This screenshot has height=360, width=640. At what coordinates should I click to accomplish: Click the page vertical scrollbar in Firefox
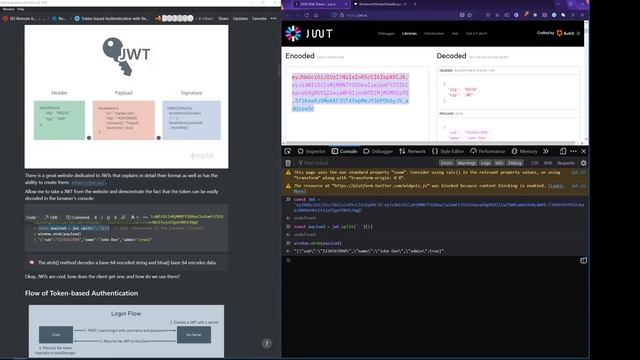(586, 82)
